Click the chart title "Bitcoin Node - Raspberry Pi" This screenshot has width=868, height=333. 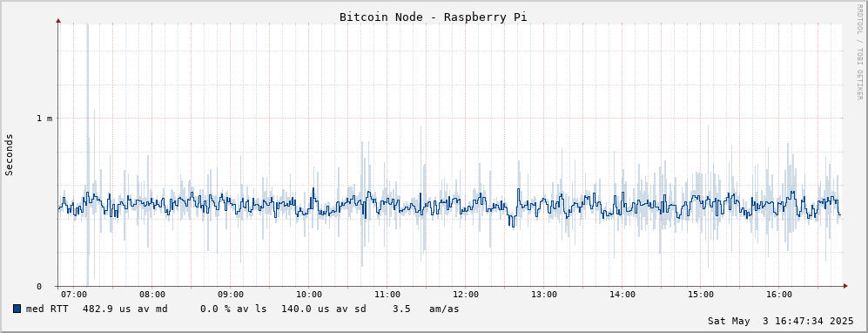coord(433,17)
